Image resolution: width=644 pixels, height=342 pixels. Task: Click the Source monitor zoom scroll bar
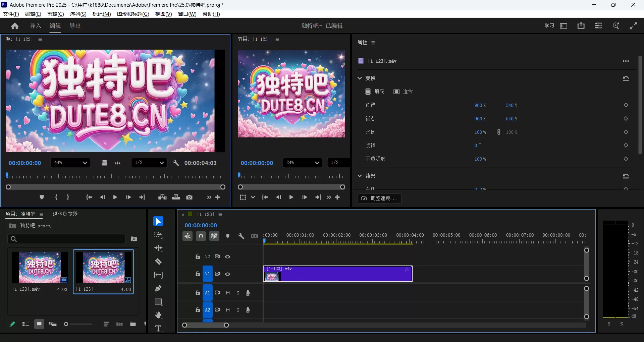[x=116, y=187]
